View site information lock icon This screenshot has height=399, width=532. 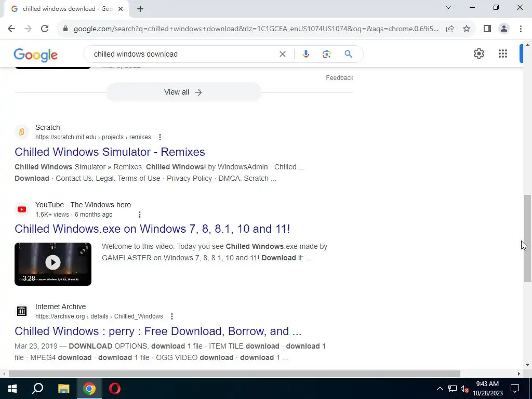(x=65, y=29)
